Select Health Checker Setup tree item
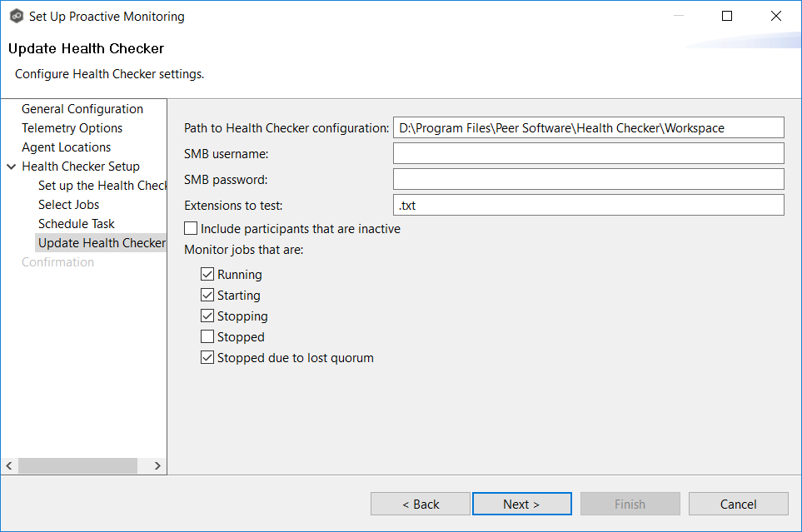Screen dimensions: 802x532 pos(81,167)
